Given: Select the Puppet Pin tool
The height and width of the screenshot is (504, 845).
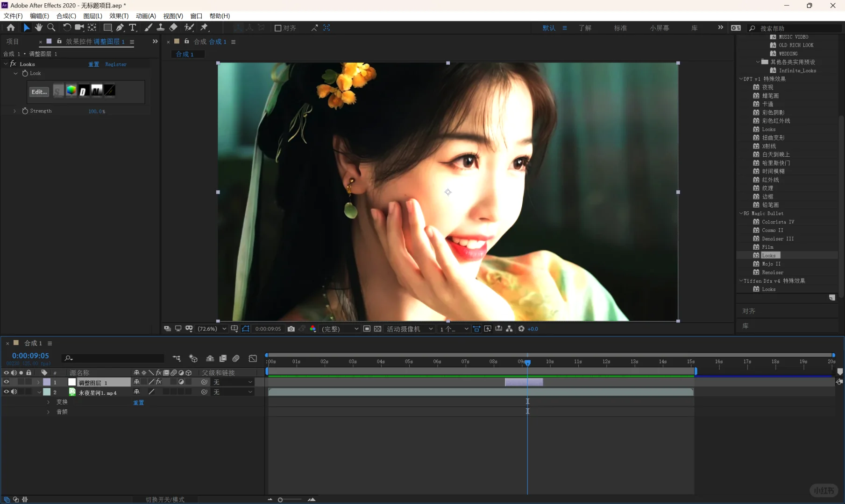Looking at the screenshot, I should point(204,28).
